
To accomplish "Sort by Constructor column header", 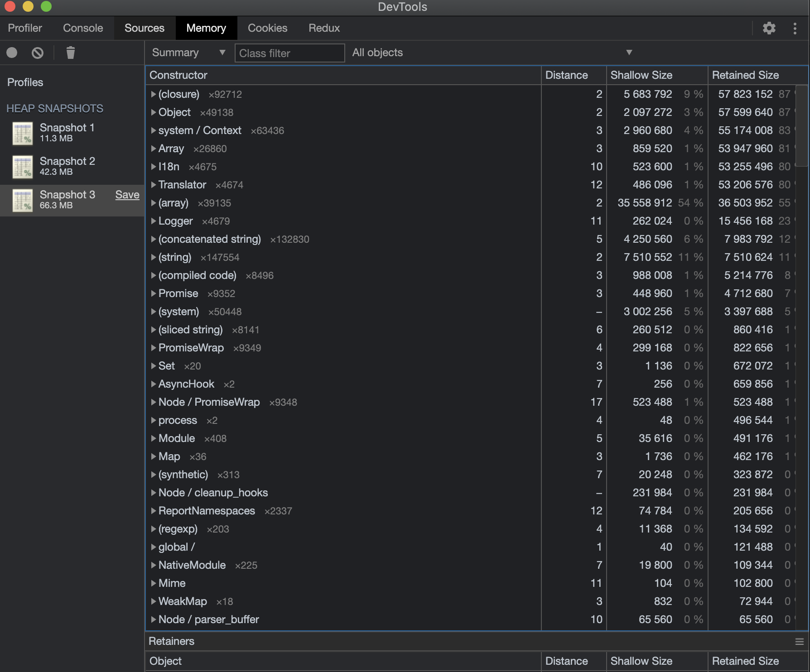I will pos(343,75).
